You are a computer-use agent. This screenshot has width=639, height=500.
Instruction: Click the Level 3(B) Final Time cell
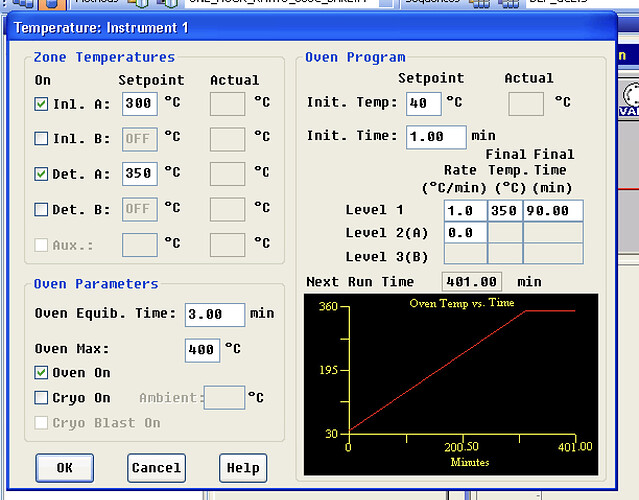tap(553, 254)
